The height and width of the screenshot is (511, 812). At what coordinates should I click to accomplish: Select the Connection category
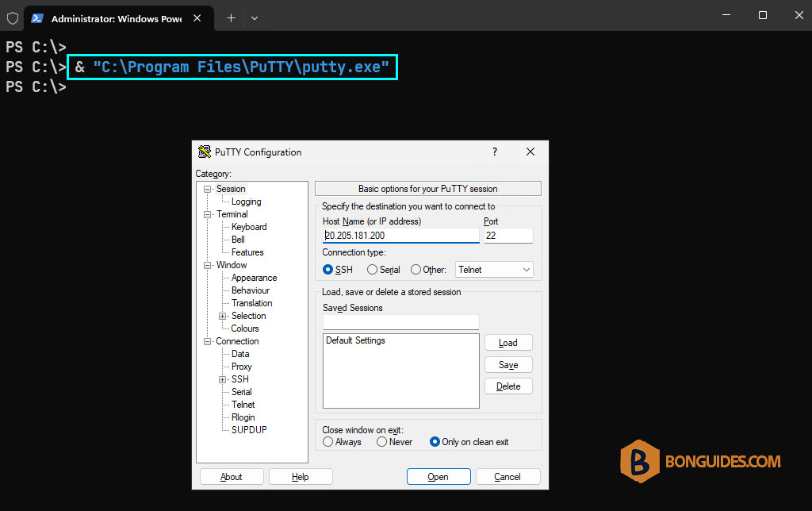pyautogui.click(x=237, y=341)
